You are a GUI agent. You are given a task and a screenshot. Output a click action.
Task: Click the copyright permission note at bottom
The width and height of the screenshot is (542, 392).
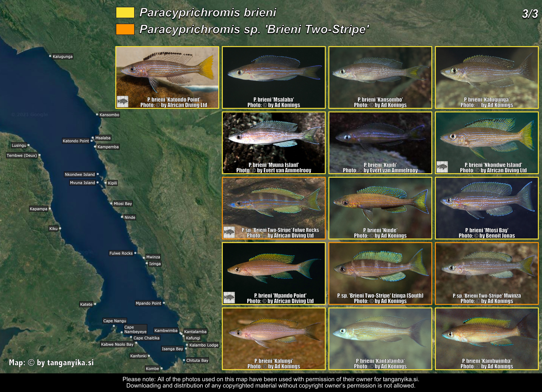(271, 382)
